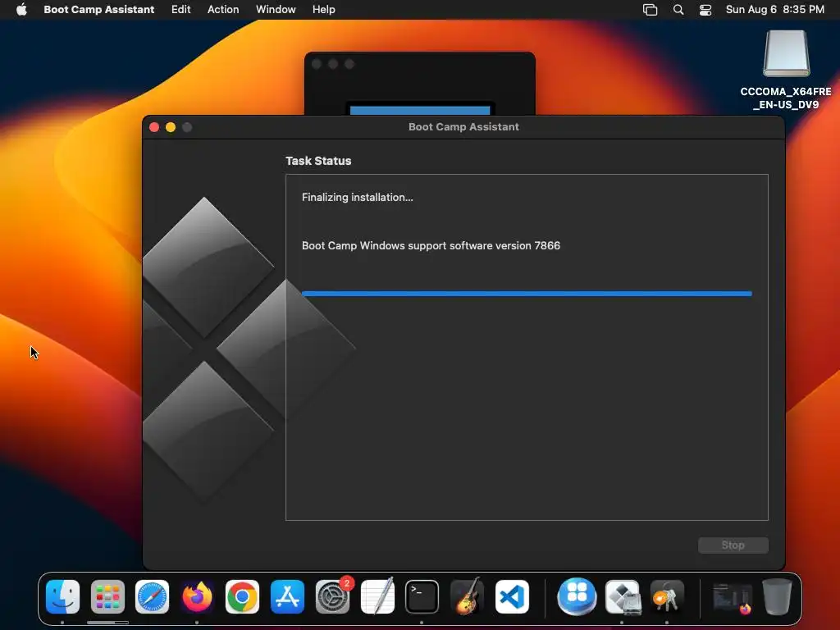Image resolution: width=840 pixels, height=630 pixels.
Task: Click the Boot Camp support software version text
Action: (431, 245)
